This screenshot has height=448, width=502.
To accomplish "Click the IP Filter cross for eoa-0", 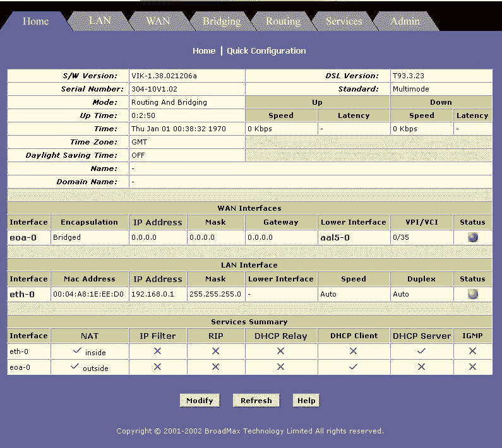I will [x=157, y=367].
